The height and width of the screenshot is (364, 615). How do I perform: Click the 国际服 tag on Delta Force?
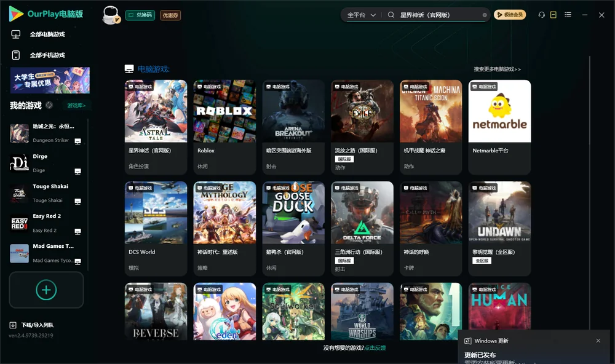click(344, 261)
